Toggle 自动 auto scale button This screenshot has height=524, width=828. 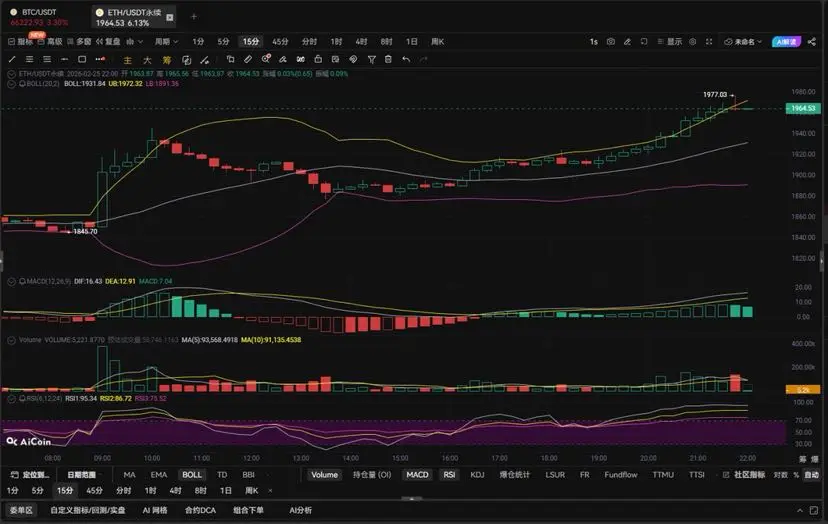click(811, 475)
